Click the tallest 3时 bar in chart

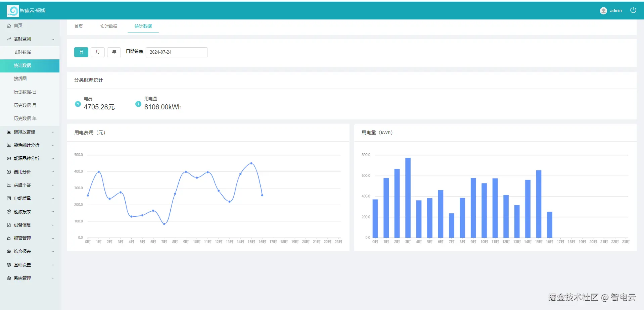click(408, 198)
